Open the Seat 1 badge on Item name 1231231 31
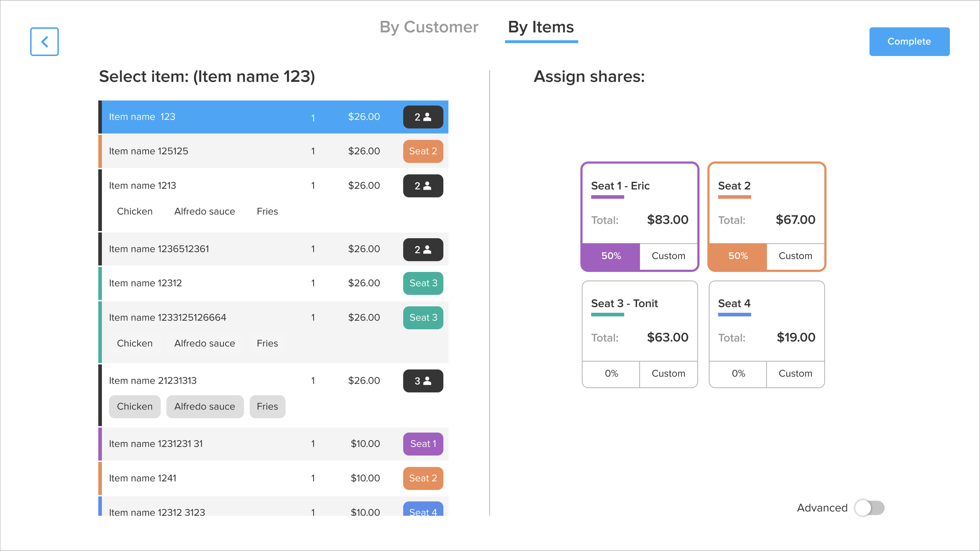 coord(423,444)
